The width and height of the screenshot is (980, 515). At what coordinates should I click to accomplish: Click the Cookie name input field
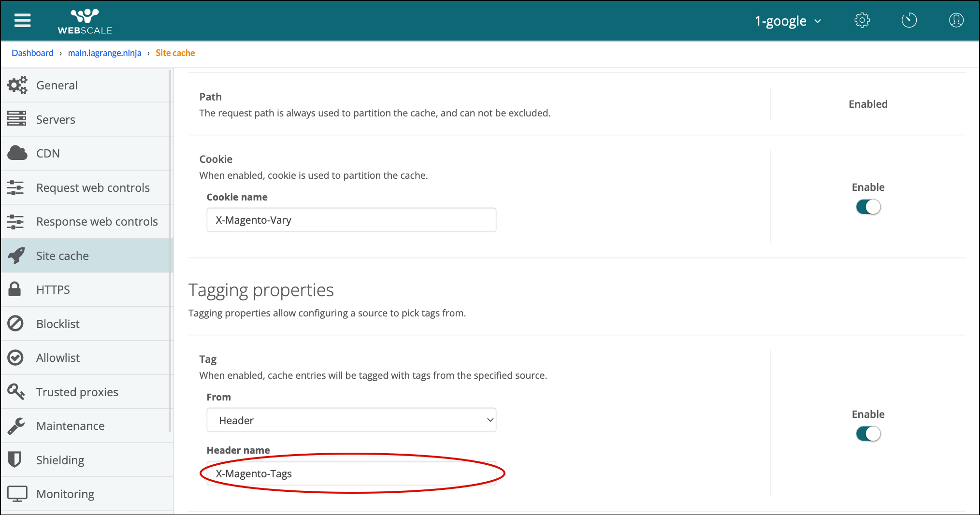[x=351, y=220]
